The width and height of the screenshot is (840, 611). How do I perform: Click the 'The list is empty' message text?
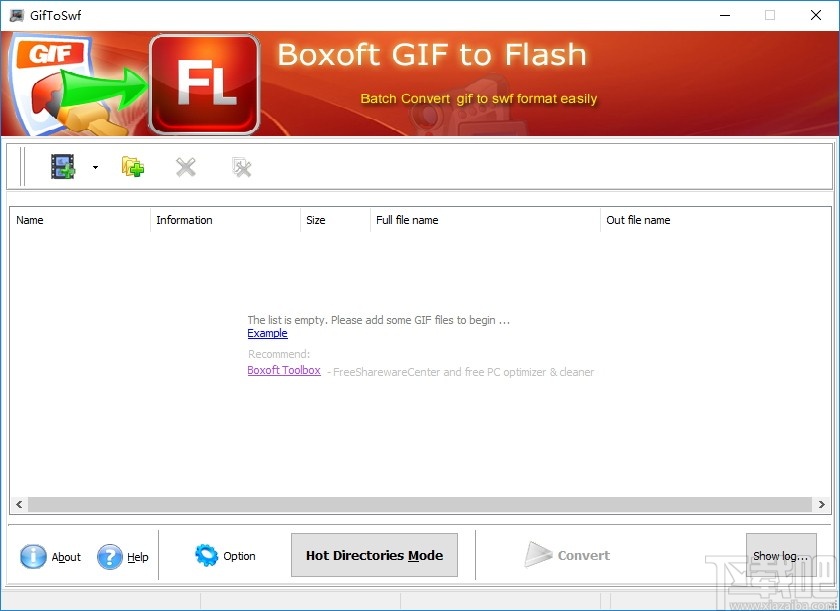pos(378,320)
